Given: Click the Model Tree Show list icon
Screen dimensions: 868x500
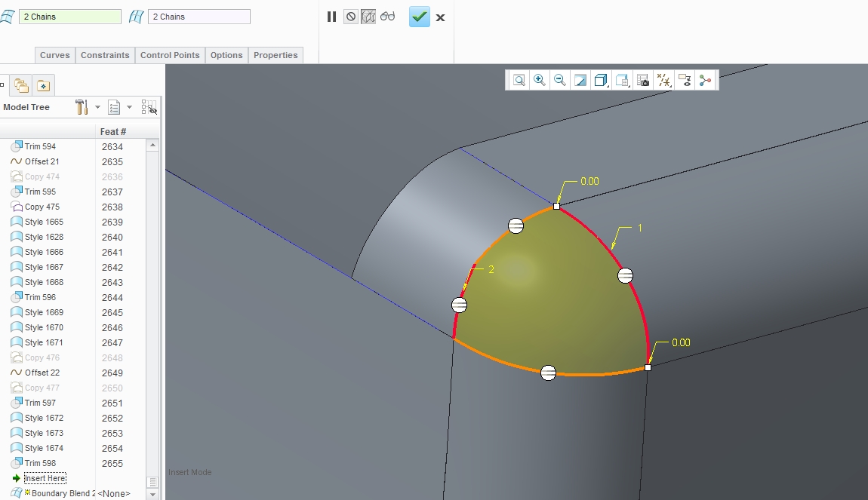Looking at the screenshot, I should pyautogui.click(x=114, y=107).
